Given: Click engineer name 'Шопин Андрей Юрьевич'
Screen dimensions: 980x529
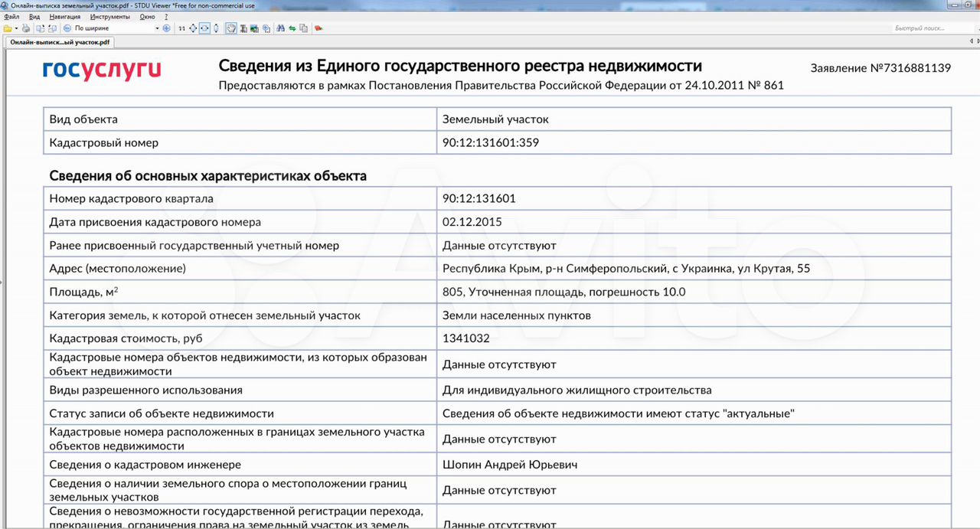Looking at the screenshot, I should click(x=510, y=465).
